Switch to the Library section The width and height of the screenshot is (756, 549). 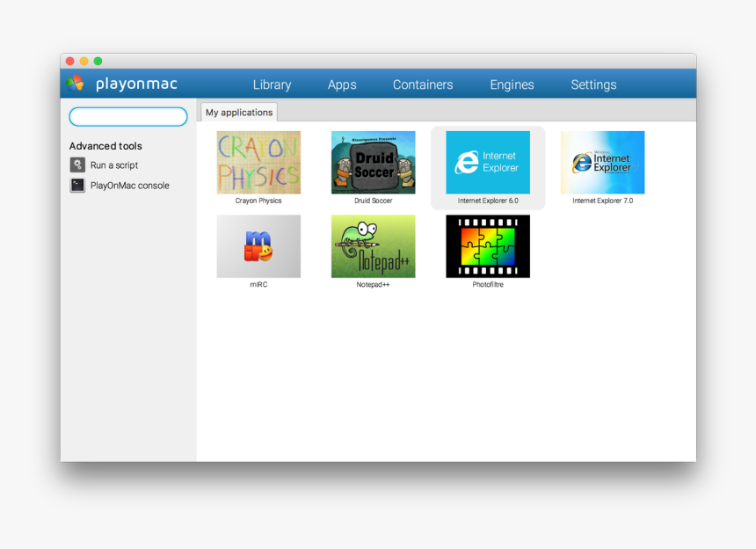tap(272, 84)
